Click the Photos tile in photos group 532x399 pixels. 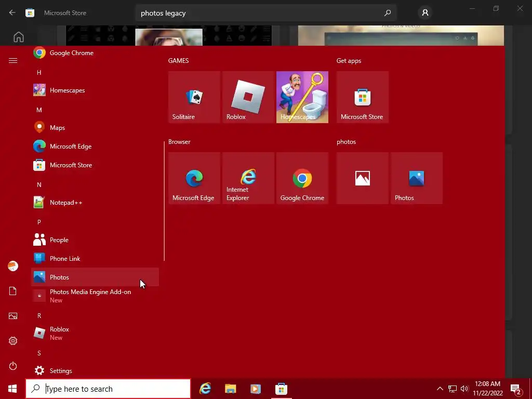pos(417,178)
